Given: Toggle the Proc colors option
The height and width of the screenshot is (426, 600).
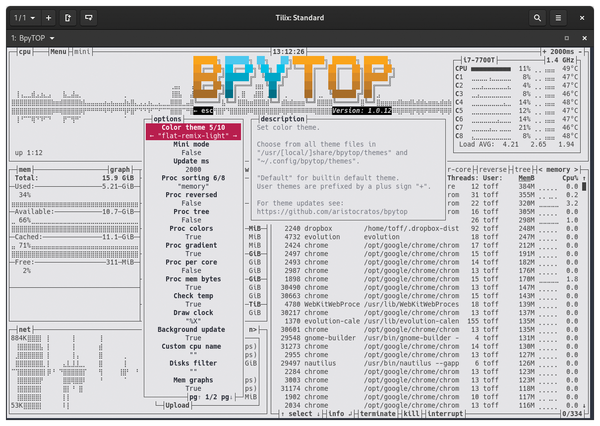Looking at the screenshot, I should click(191, 232).
